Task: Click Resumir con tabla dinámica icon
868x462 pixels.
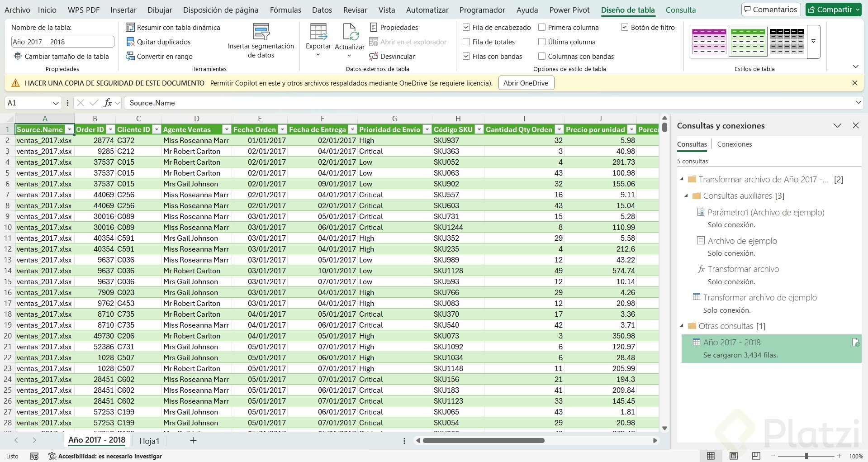Action: tap(130, 28)
